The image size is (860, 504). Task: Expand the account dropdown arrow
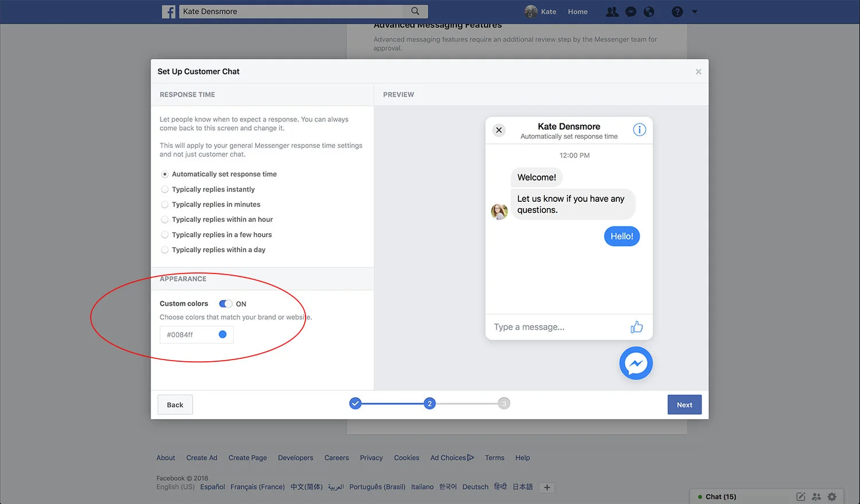click(694, 11)
